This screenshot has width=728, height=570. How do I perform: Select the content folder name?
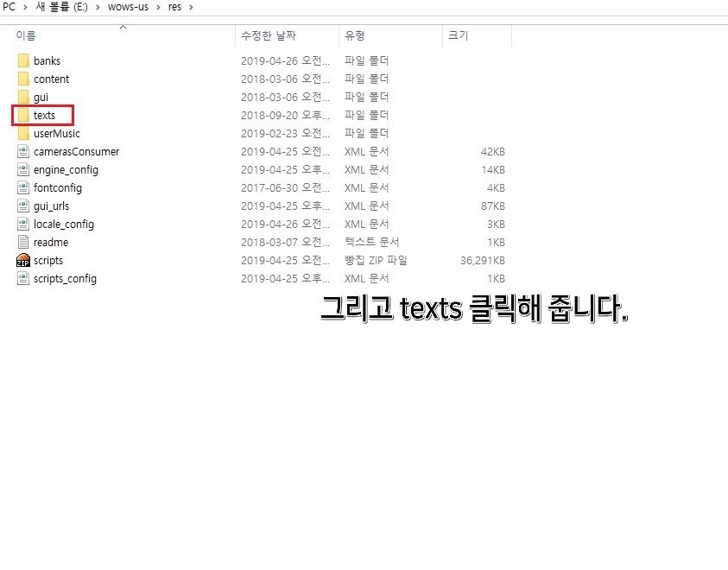point(51,79)
